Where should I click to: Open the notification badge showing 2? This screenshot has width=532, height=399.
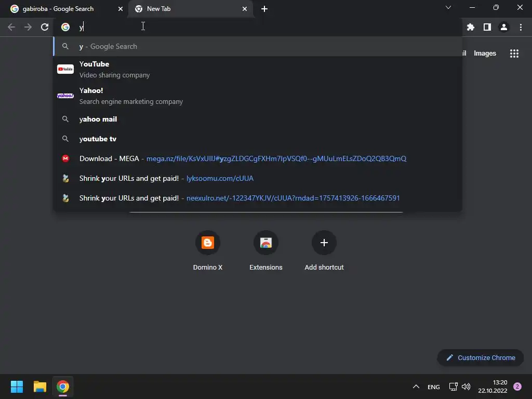coord(517,387)
